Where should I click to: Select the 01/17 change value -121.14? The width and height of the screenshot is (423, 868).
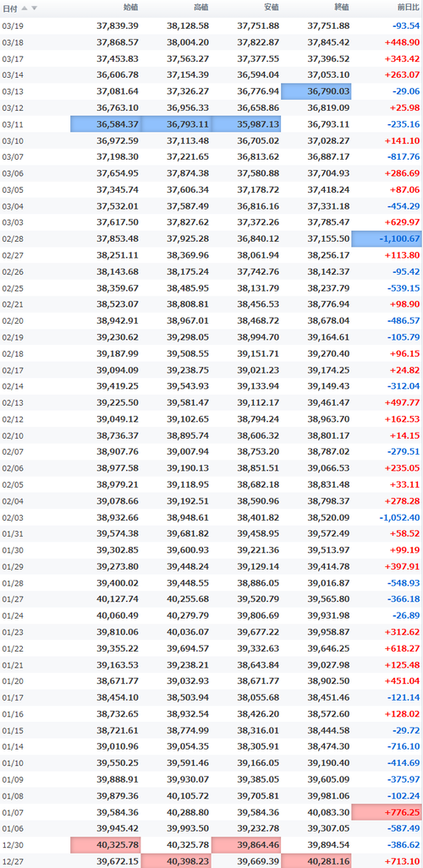[x=403, y=698]
